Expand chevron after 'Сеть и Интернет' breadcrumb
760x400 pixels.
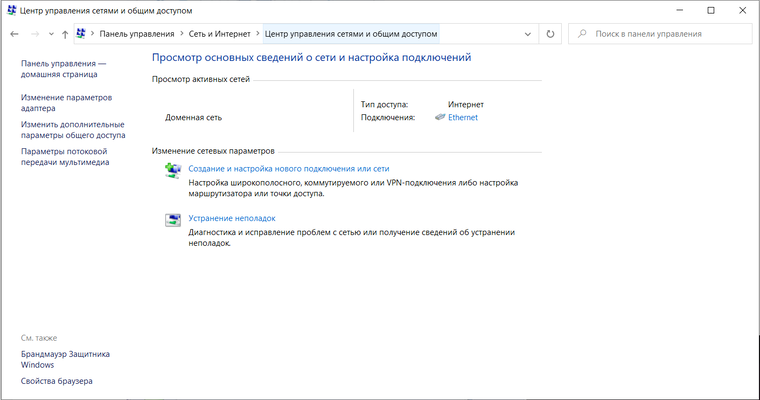click(258, 34)
